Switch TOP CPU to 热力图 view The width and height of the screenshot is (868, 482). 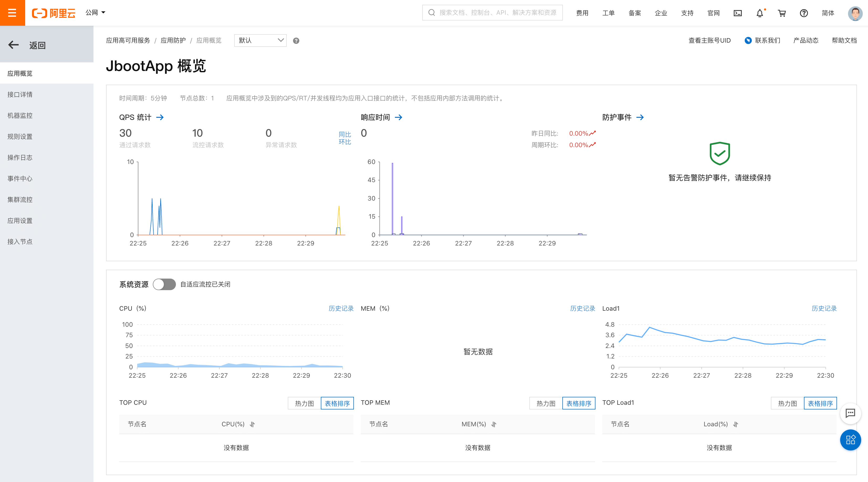click(304, 403)
